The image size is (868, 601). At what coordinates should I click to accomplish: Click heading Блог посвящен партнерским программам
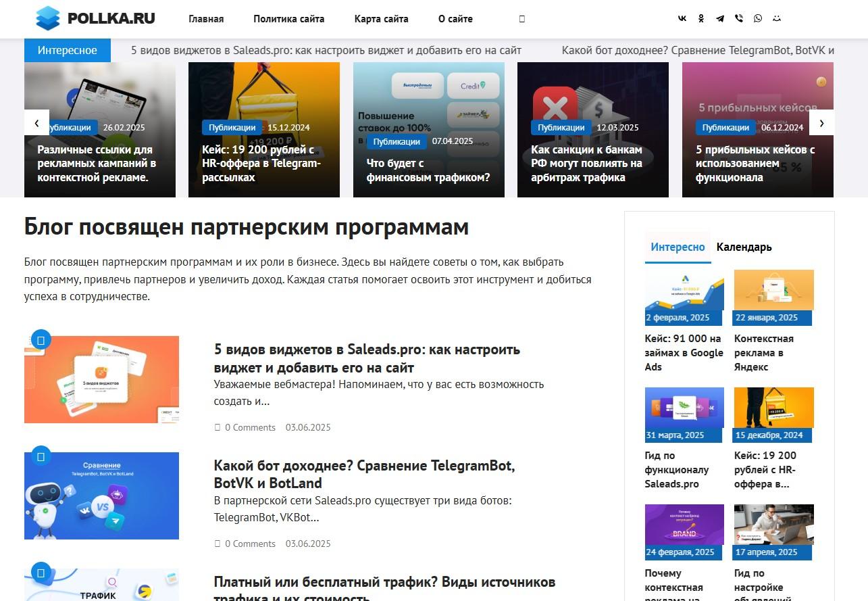click(x=247, y=227)
